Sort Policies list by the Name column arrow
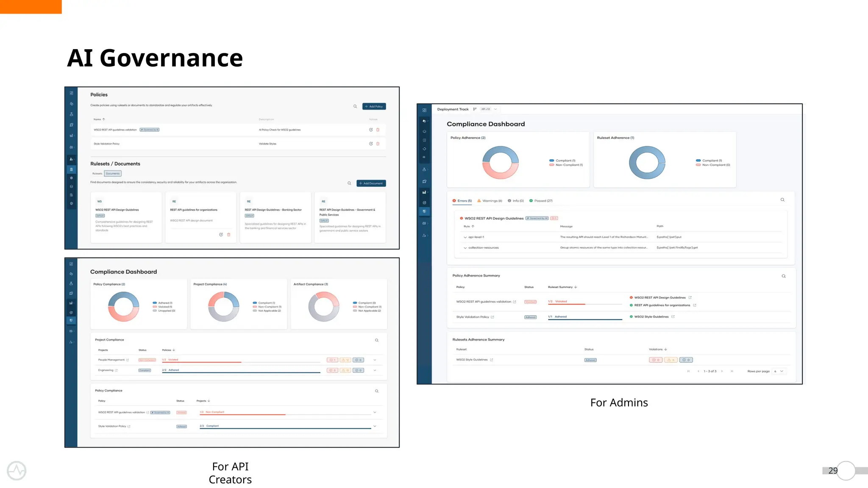868x488 pixels. [104, 119]
